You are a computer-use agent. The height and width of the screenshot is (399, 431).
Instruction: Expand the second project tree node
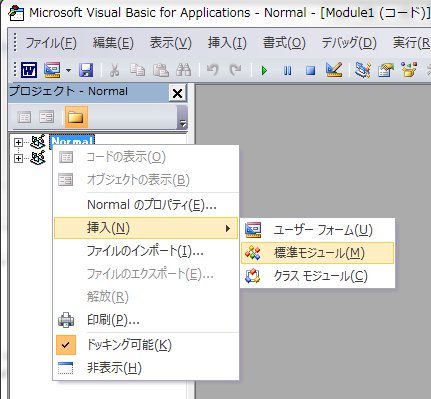click(18, 158)
